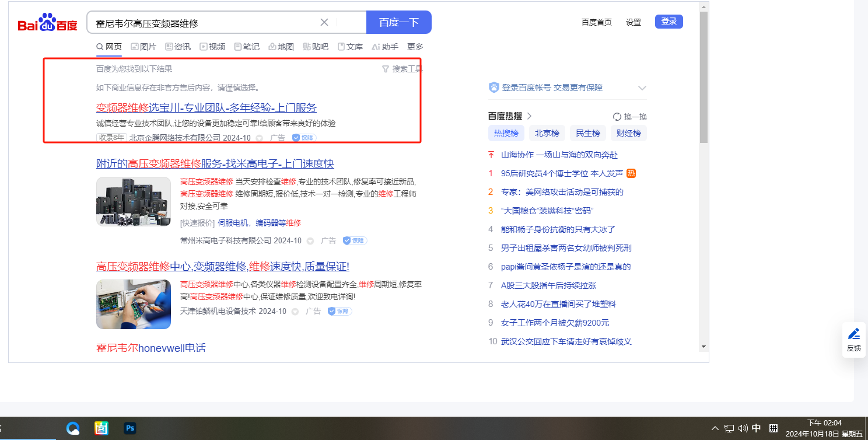Viewport: 868px width, 440px height.
Task: Open the 反馈 feedback widget
Action: tap(854, 339)
